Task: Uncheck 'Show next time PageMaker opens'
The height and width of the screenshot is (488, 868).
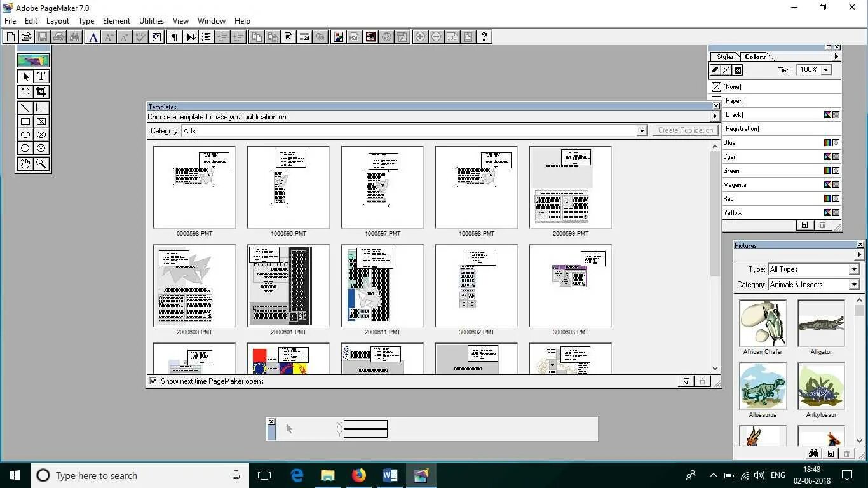Action: pos(153,381)
